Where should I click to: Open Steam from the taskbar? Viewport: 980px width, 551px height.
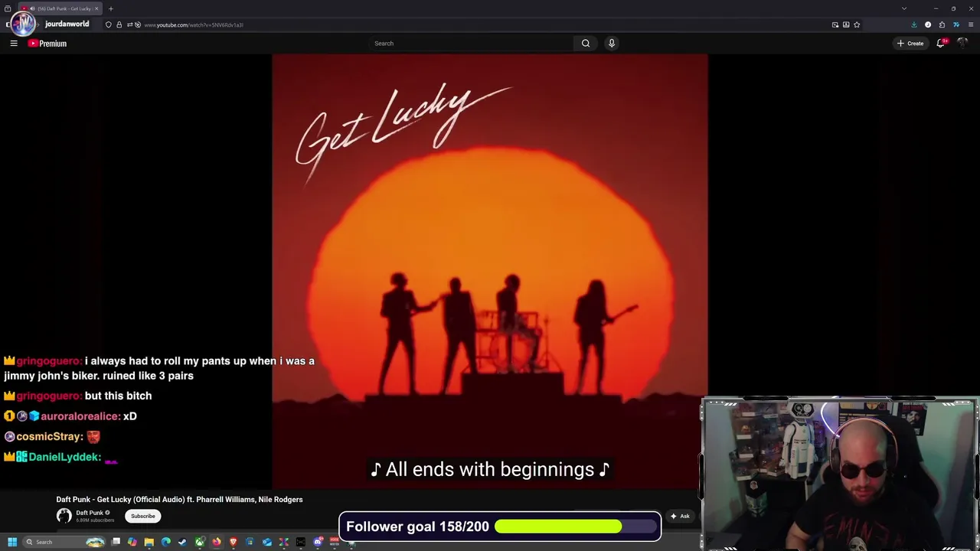(183, 542)
